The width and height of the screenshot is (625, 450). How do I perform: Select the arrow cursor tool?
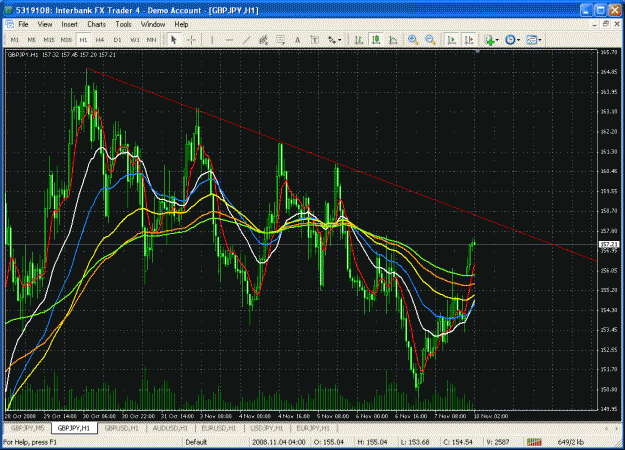[173, 40]
